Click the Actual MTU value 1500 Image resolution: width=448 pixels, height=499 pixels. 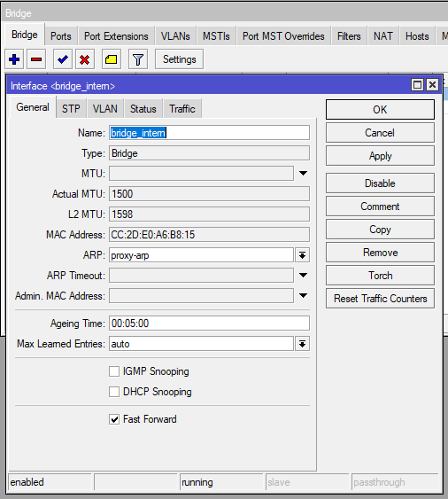(x=209, y=194)
